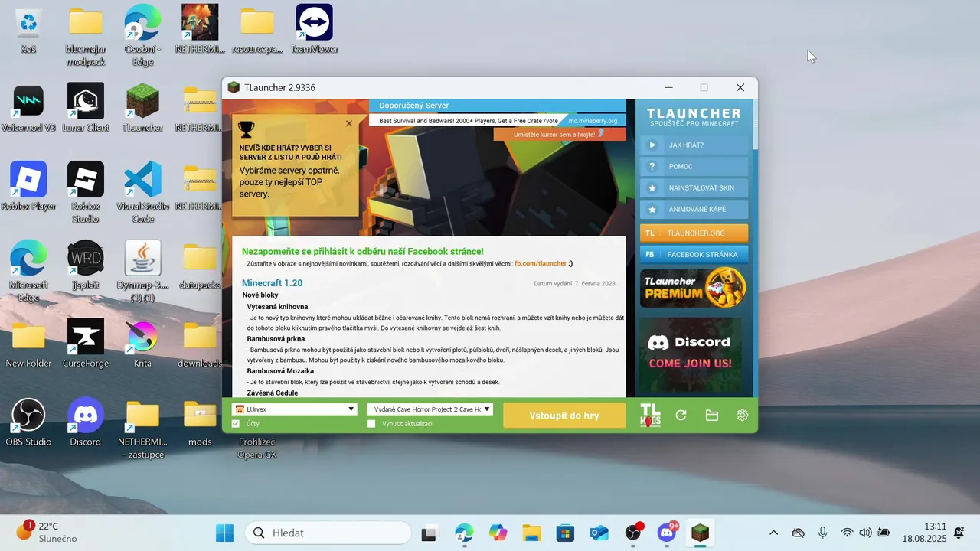The image size is (980, 551).
Task: Select the New Folder desktop icon
Action: coord(28,344)
